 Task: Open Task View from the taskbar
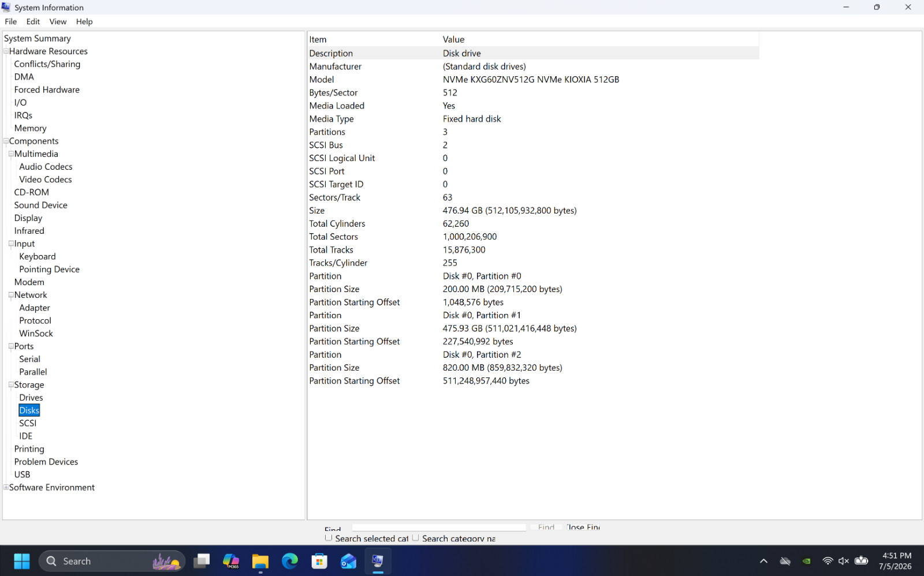202,561
